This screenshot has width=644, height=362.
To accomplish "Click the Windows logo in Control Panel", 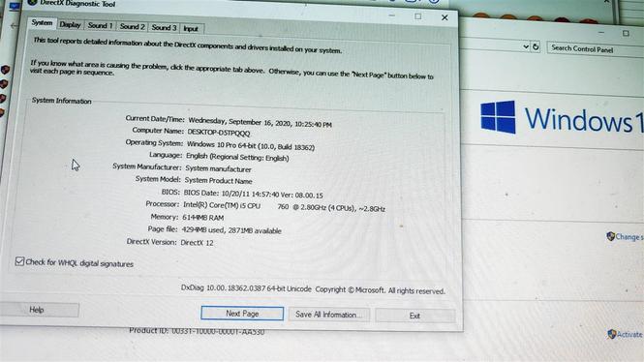I will [x=498, y=117].
